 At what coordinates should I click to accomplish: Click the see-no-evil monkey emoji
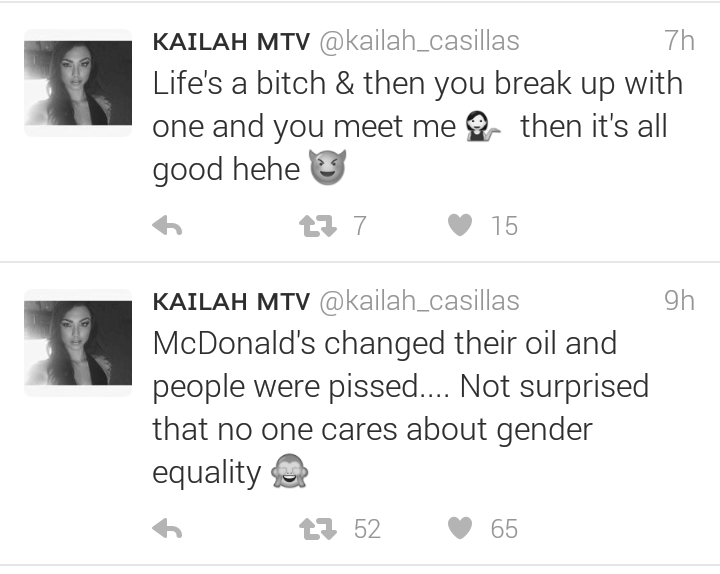click(x=289, y=471)
